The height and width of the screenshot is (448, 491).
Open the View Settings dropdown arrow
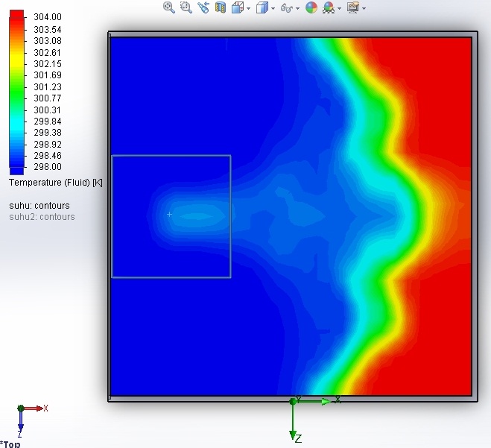point(364,8)
